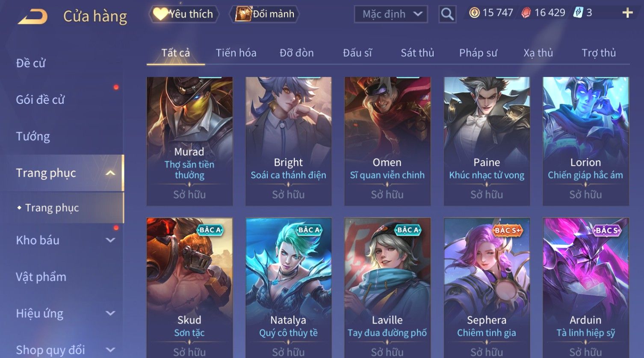644x358 pixels.
Task: Click the heart icon on Yêu thích
Action: [160, 14]
